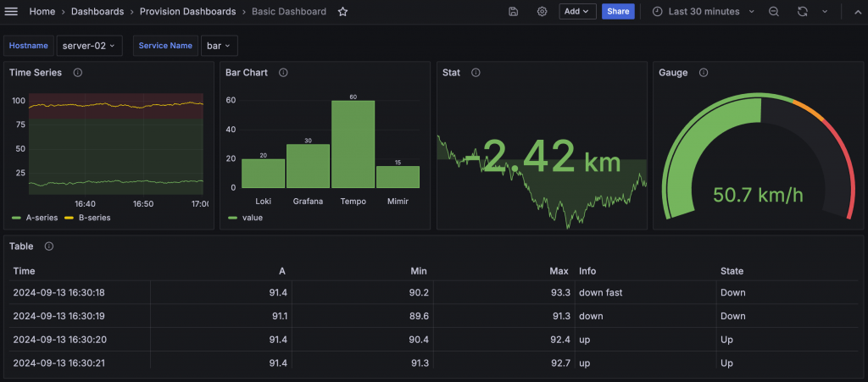Click the Basic Dashboard breadcrumb
868x382 pixels.
point(289,12)
